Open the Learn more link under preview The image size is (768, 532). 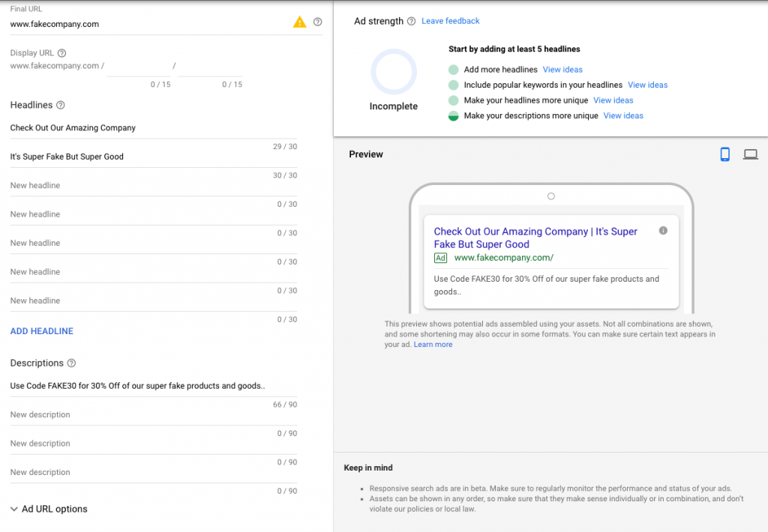(x=433, y=345)
